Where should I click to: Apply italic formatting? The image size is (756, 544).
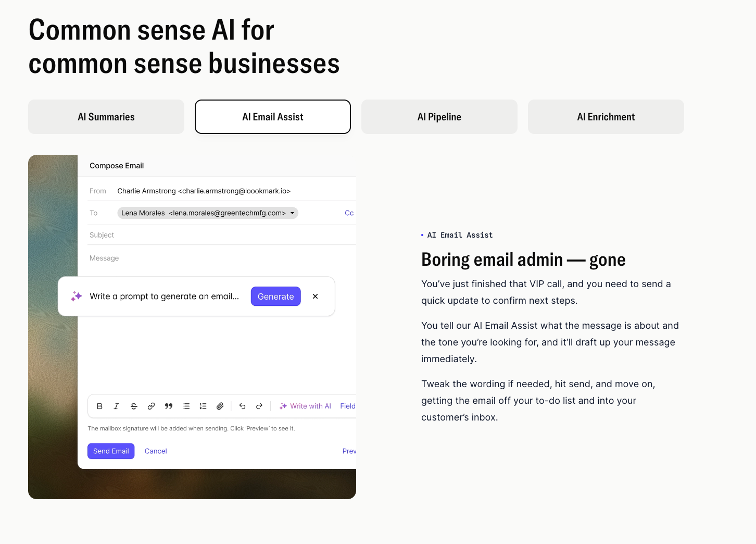tap(116, 406)
